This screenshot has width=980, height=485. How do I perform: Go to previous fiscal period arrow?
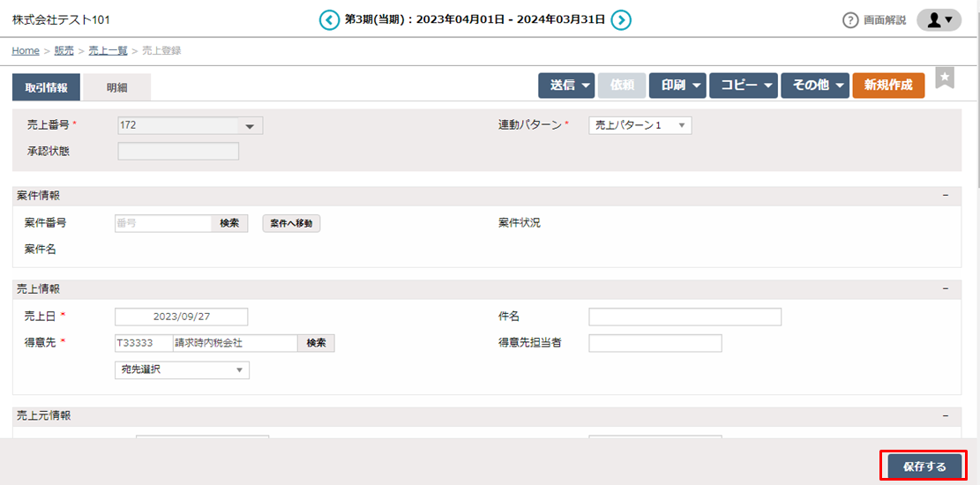329,19
